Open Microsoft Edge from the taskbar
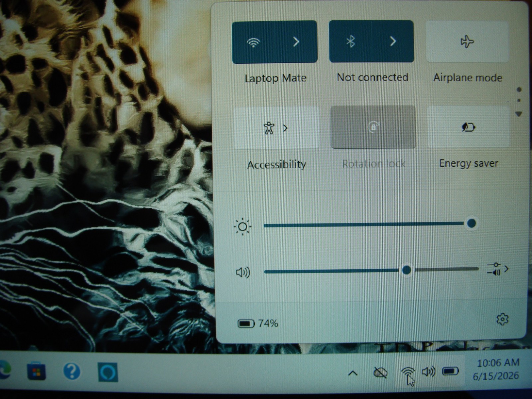Viewport: 532px width, 399px height. (5, 370)
